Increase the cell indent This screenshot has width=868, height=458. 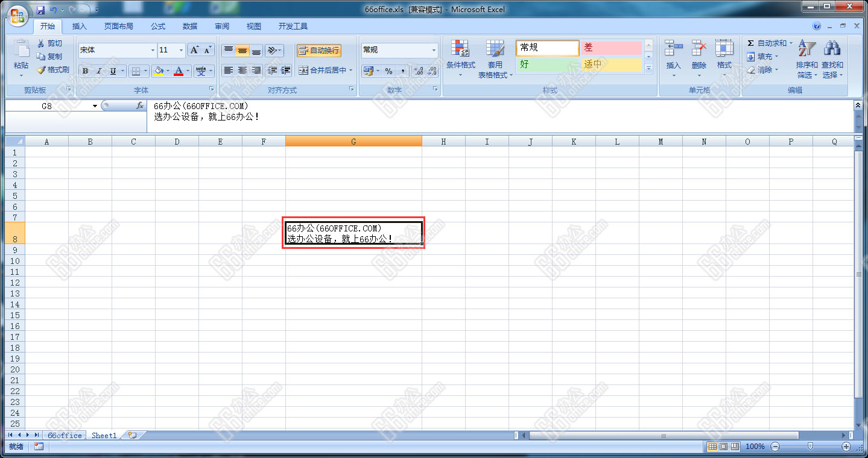click(286, 71)
